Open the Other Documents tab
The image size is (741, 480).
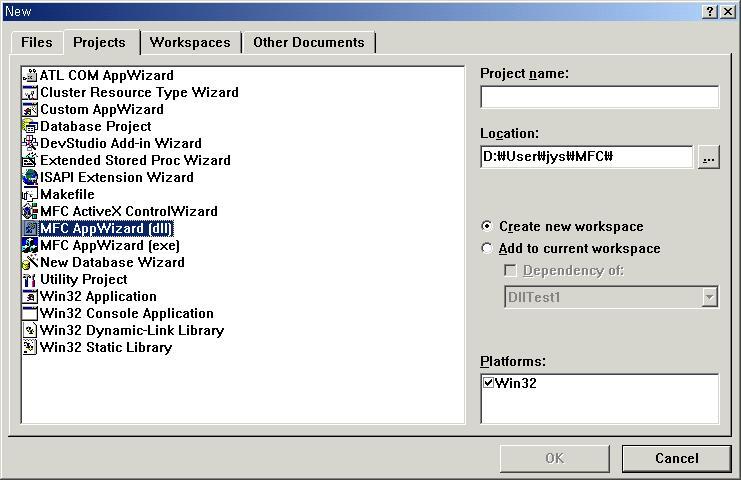(309, 43)
